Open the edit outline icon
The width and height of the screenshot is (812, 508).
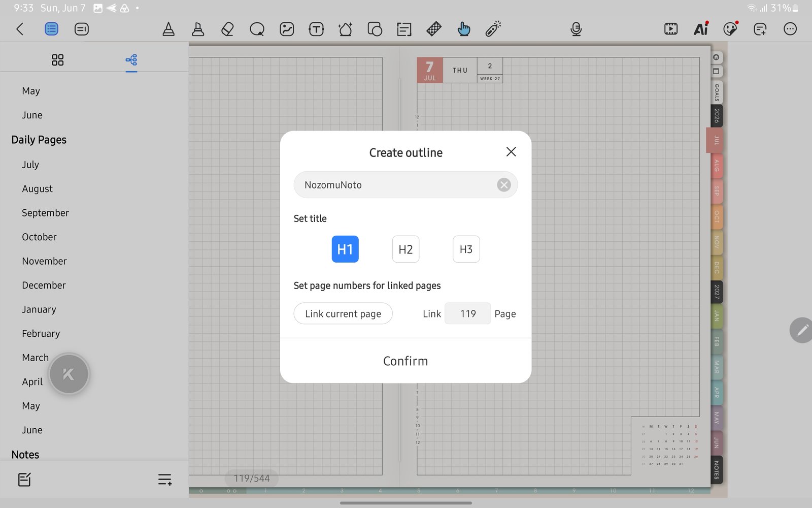click(24, 480)
